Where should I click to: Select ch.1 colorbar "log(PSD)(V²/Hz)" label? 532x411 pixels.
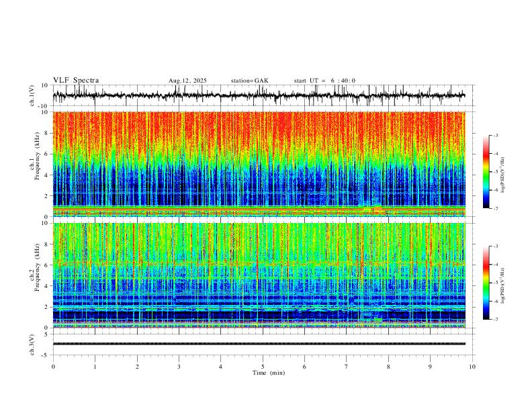(x=503, y=175)
